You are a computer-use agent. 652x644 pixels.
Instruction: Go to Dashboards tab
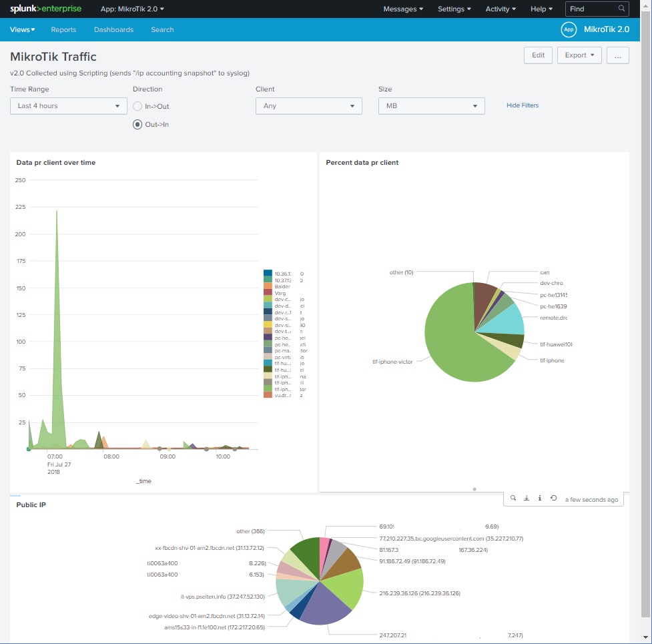tap(113, 29)
